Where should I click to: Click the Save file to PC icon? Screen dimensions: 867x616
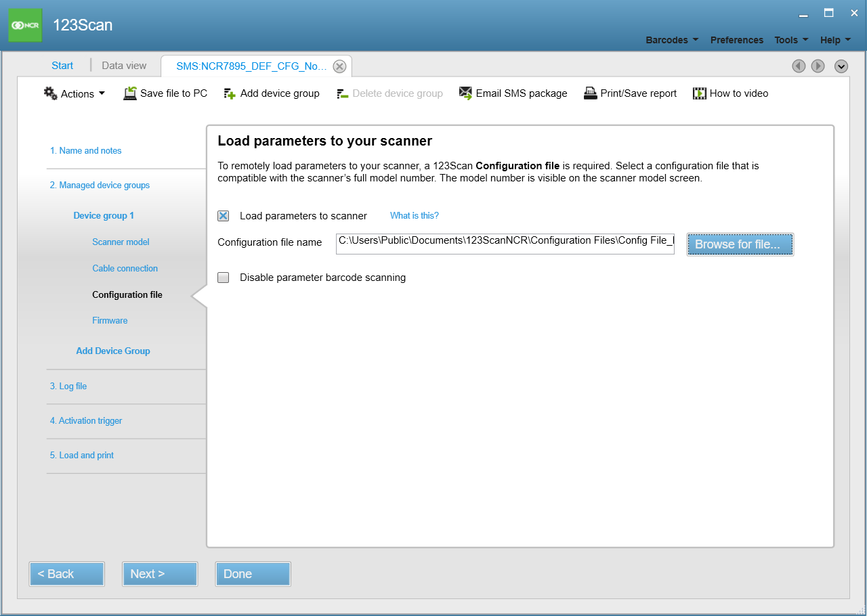coord(130,93)
